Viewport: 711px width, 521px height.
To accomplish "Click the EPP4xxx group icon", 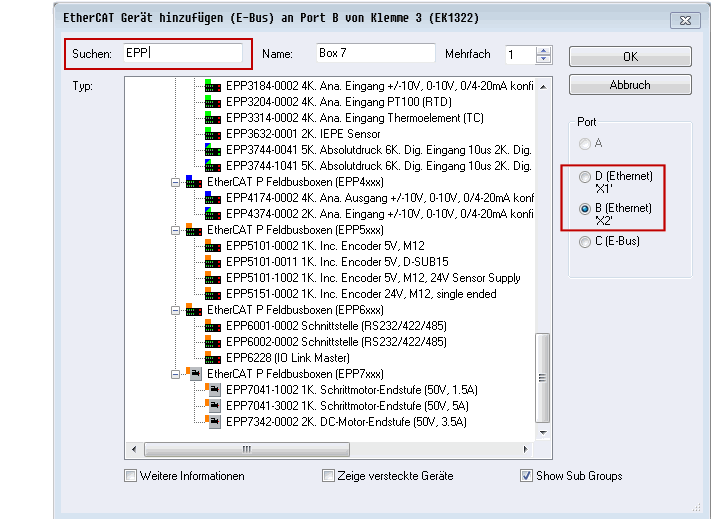I will [x=194, y=182].
